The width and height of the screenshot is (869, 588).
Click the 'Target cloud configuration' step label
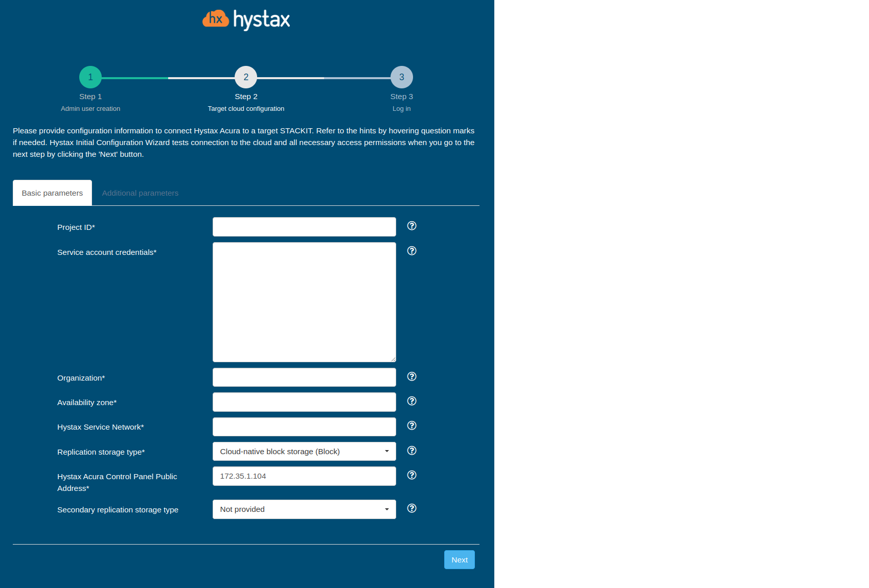tap(246, 109)
